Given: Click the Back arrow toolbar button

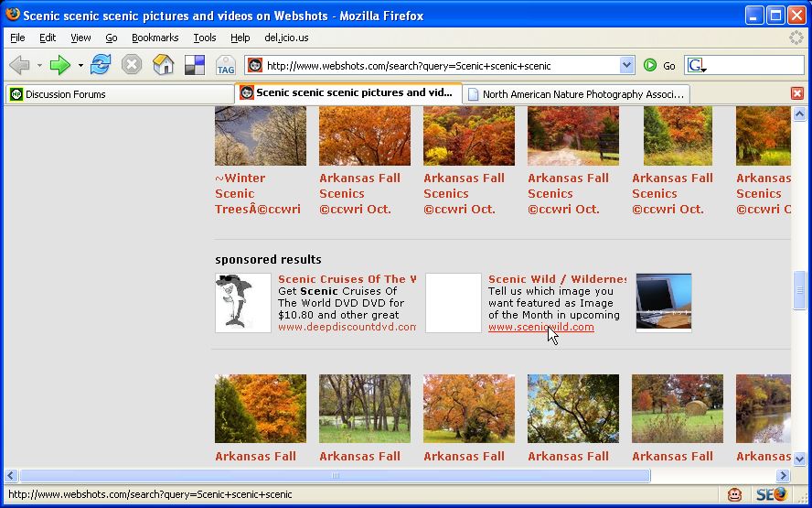Looking at the screenshot, I should click(x=20, y=65).
